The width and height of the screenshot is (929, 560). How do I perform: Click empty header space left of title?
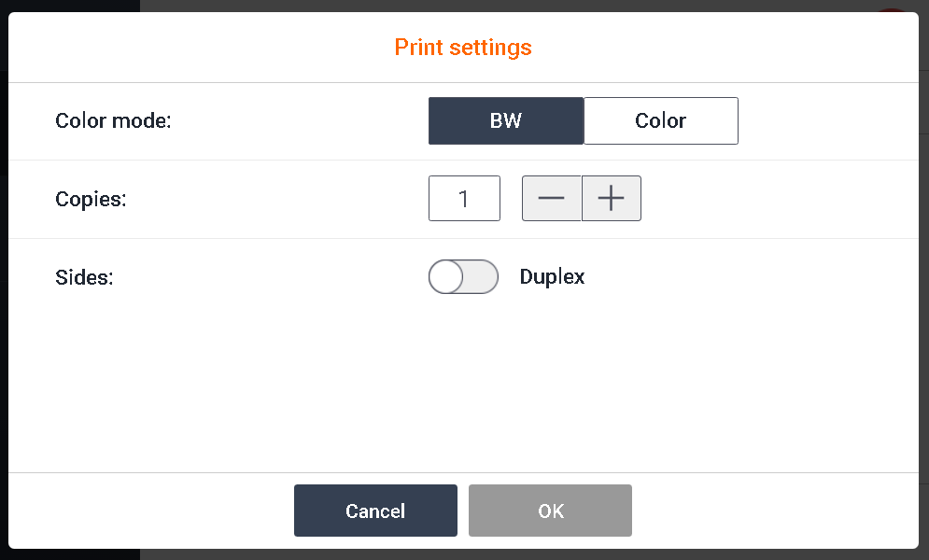pos(187,48)
